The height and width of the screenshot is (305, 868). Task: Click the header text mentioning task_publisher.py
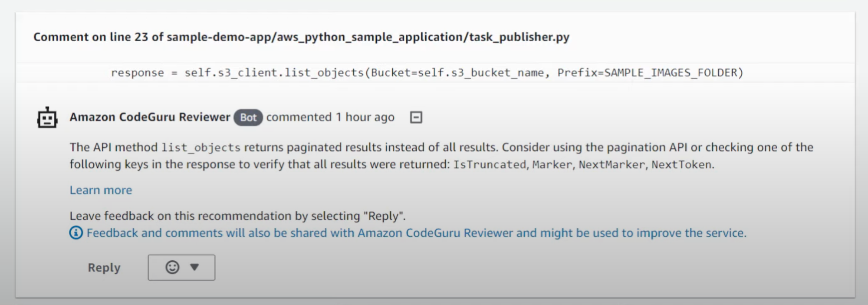tap(301, 37)
